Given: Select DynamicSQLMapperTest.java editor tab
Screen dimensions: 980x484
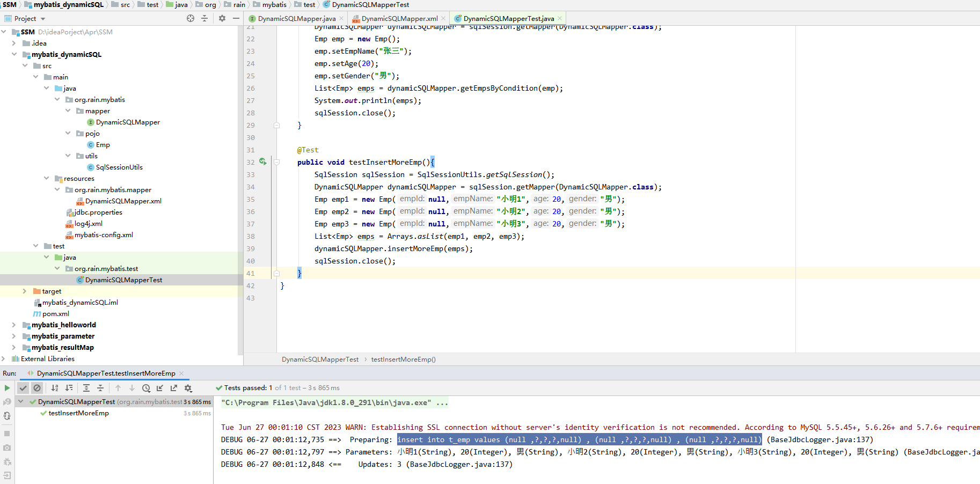Looking at the screenshot, I should pos(508,18).
